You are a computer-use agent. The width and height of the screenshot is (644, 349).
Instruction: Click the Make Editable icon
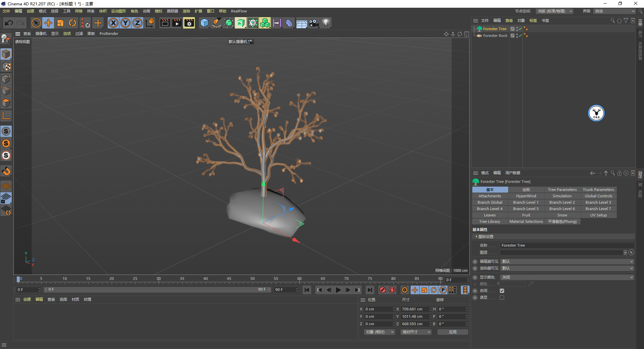pyautogui.click(x=6, y=39)
